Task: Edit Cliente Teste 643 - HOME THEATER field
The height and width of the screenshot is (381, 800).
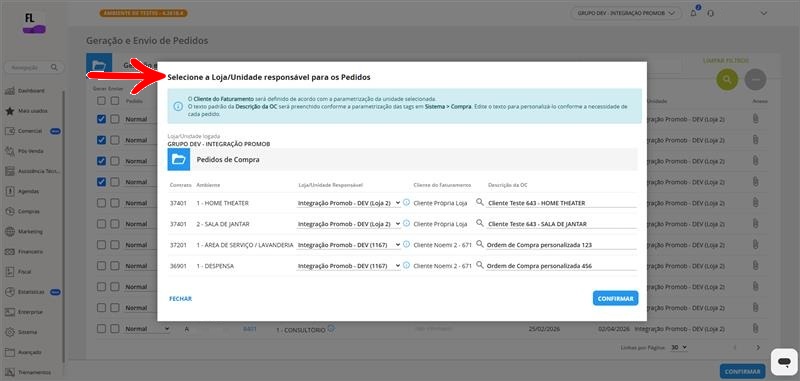Action: point(561,203)
